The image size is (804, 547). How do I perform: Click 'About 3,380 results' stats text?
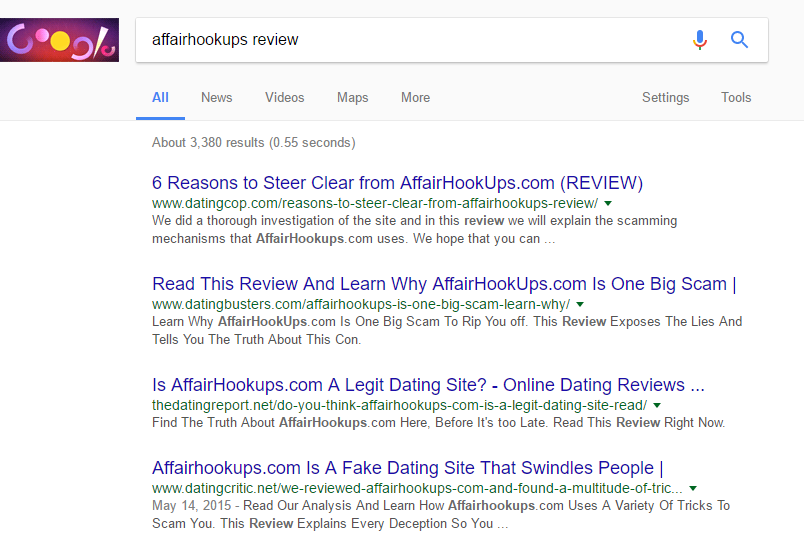tap(253, 143)
